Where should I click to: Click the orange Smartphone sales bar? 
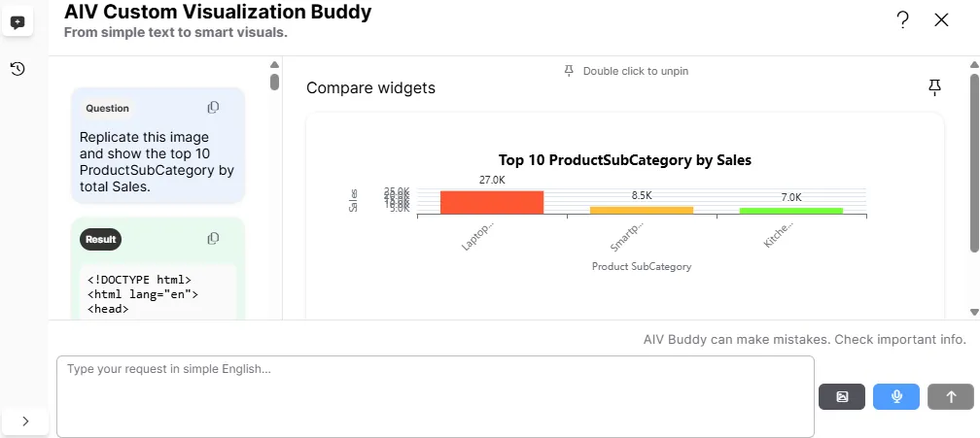point(641,210)
